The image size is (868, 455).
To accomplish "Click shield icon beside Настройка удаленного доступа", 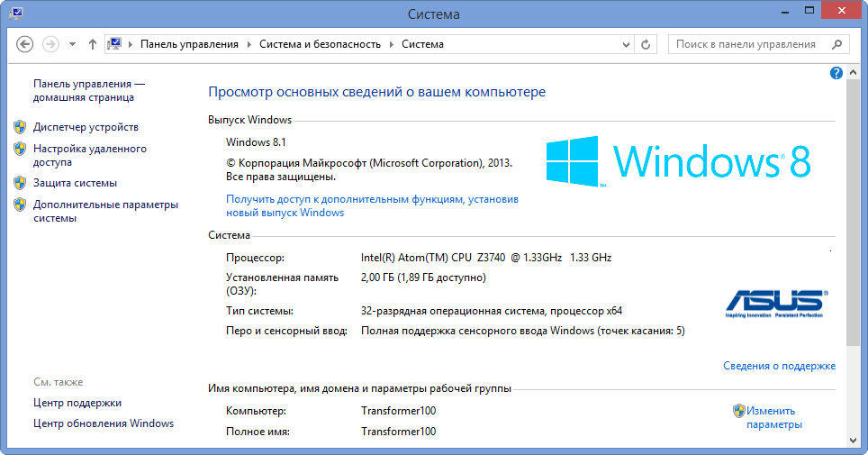I will pos(20,149).
